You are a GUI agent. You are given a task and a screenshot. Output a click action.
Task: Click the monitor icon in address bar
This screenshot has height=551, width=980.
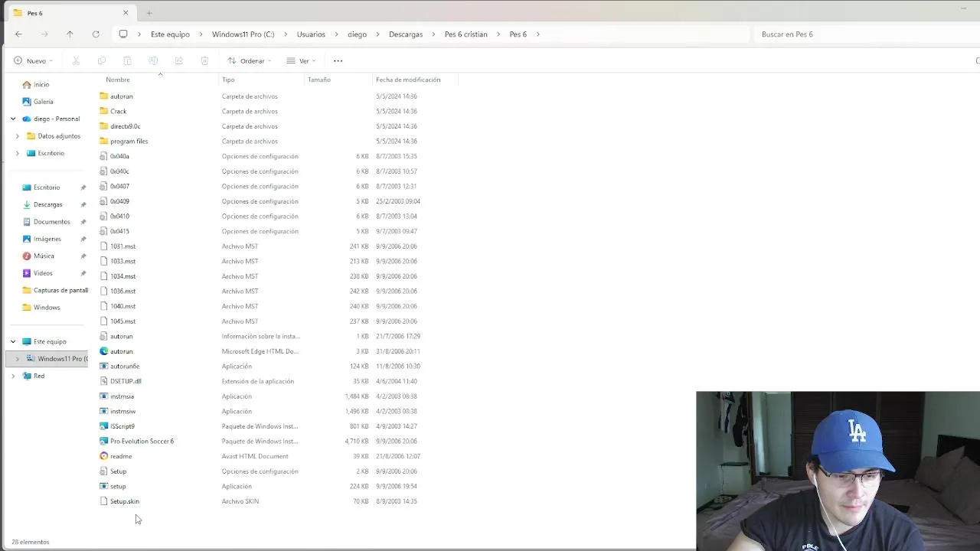tap(123, 34)
